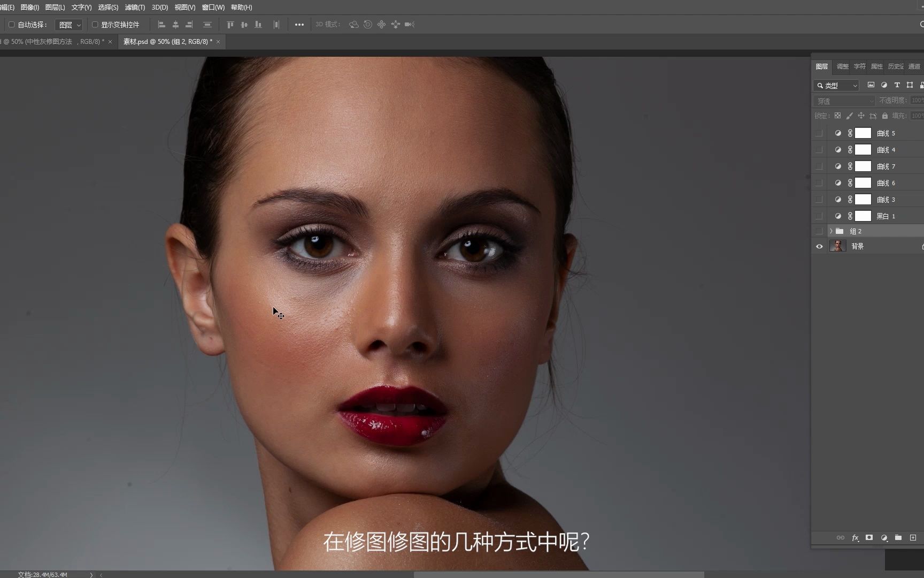Show the 黑白 1 layer visibility
The height and width of the screenshot is (578, 924).
[x=819, y=216]
